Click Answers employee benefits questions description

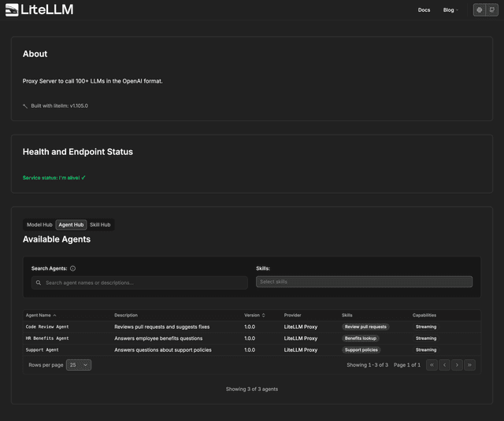pos(158,338)
